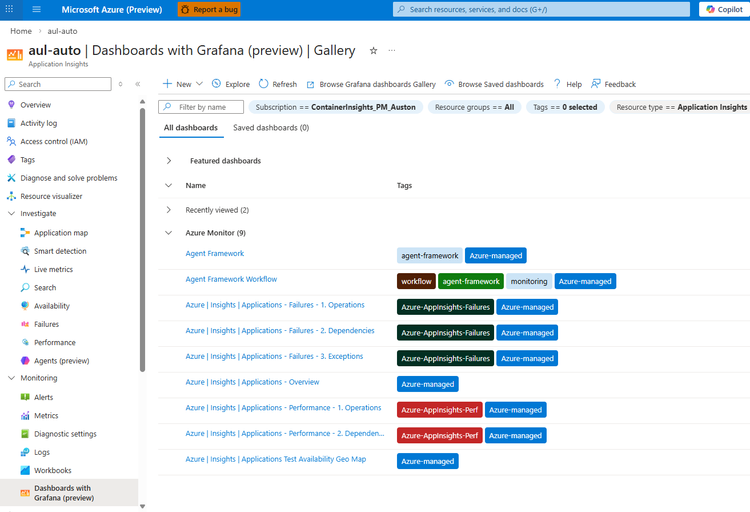Image resolution: width=750 pixels, height=512 pixels.
Task: Switch to the Saved dashboards (0) tab
Action: (271, 128)
